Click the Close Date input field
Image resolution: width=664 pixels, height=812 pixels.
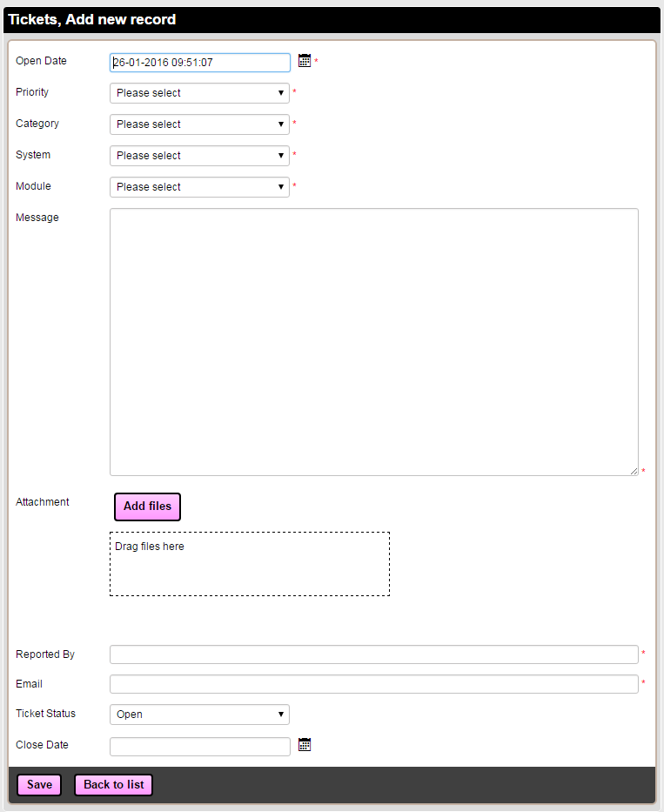pos(200,747)
